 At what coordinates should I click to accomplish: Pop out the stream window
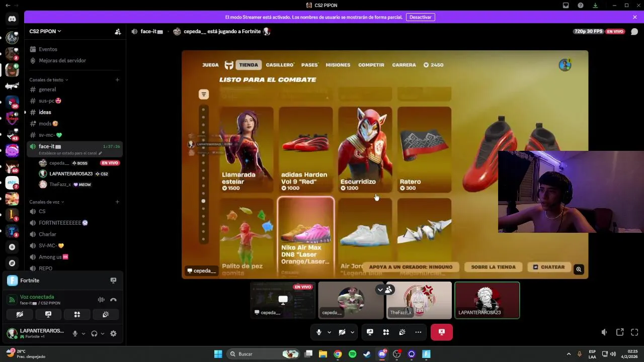(620, 332)
